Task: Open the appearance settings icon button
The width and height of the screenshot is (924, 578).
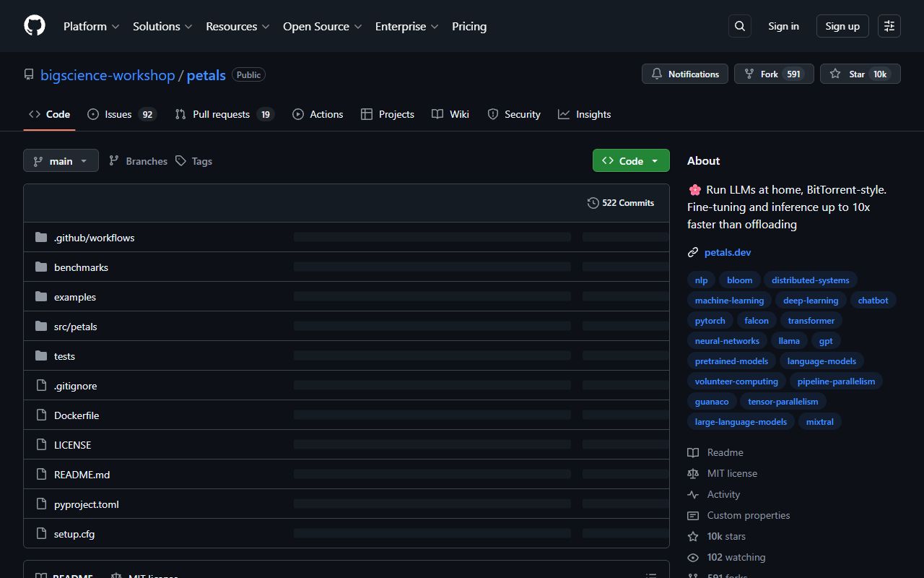Action: coord(889,26)
